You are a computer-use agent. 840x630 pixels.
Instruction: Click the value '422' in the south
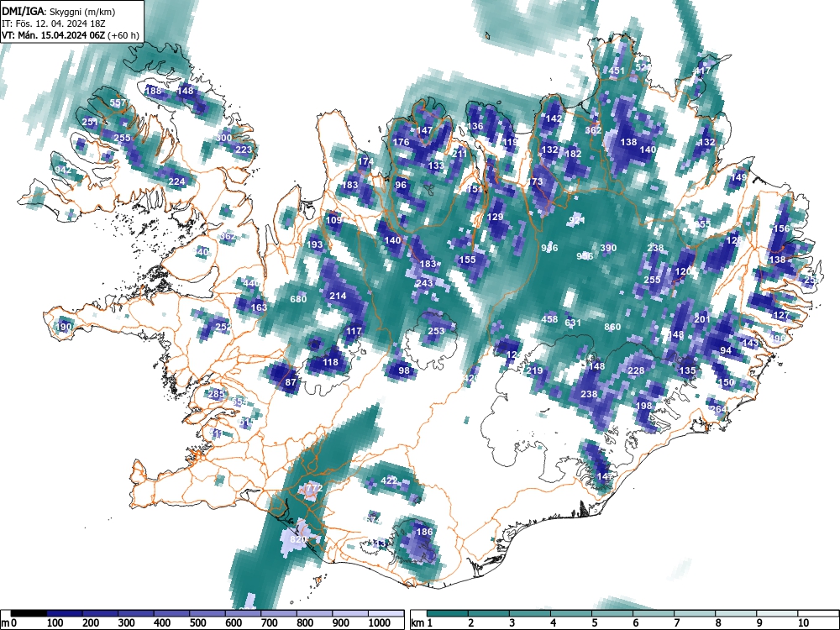(389, 480)
